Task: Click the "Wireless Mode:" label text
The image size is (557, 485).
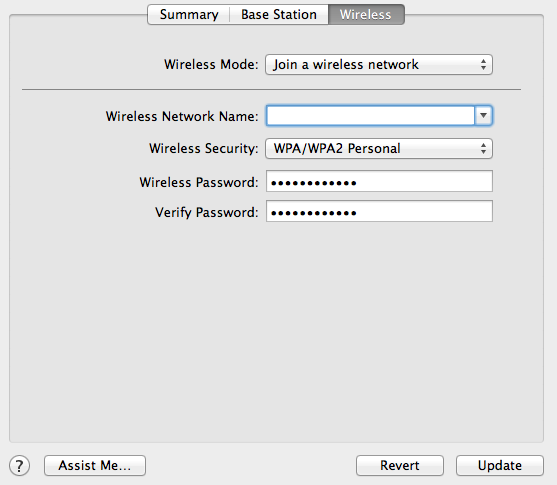Action: click(211, 65)
